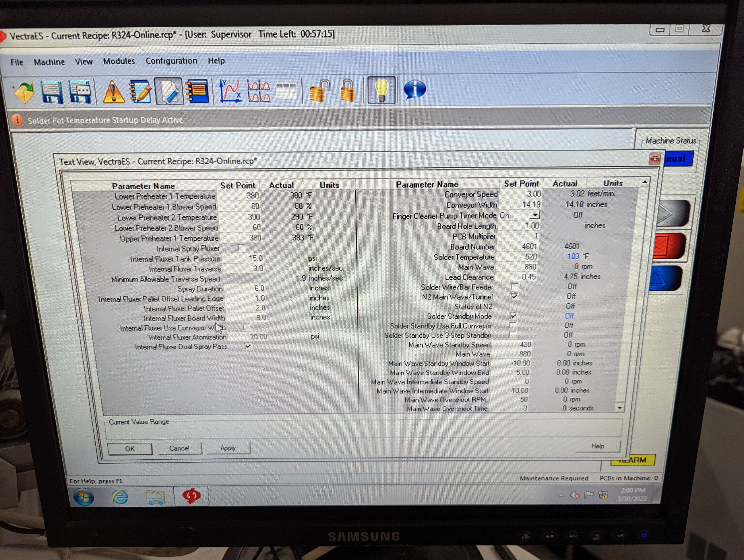Click the save recipe floppy disk icon
The image size is (744, 560).
pos(51,92)
